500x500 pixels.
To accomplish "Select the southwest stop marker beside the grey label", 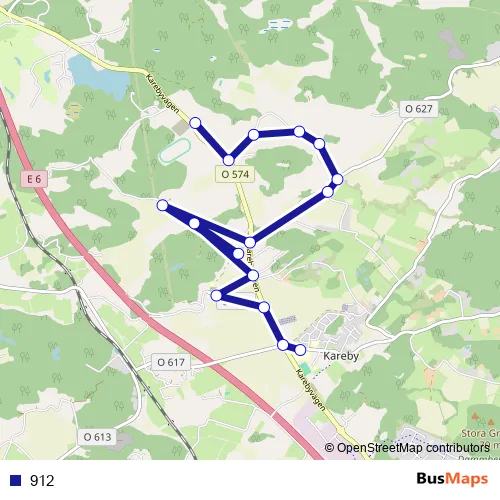I will coord(216,295).
